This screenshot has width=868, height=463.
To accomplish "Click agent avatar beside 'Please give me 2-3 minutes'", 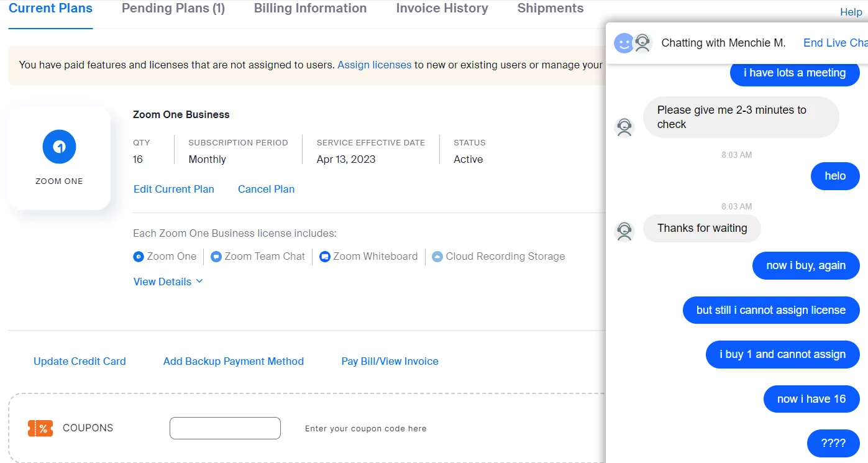I will coord(624,127).
